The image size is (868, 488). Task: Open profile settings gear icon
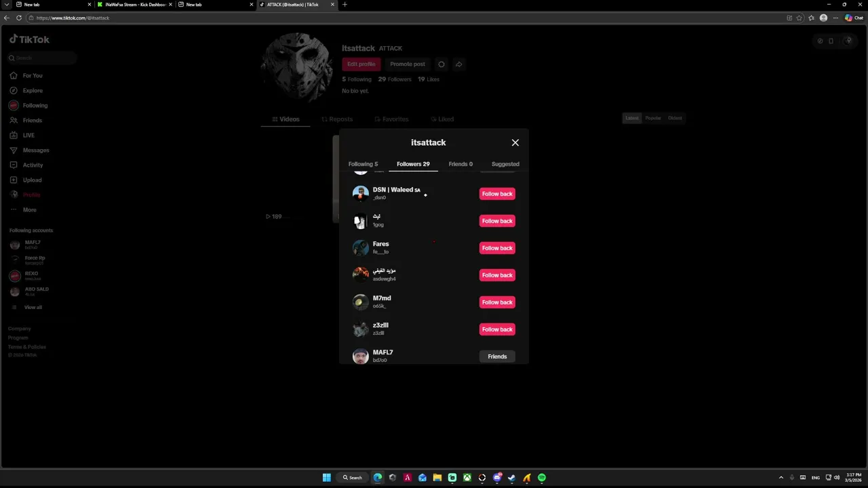[x=441, y=64]
